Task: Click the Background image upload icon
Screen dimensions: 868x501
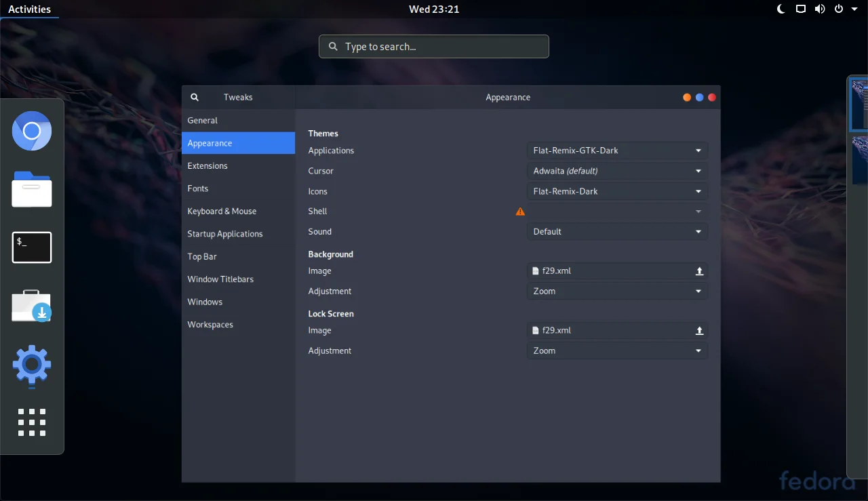Action: coord(699,271)
